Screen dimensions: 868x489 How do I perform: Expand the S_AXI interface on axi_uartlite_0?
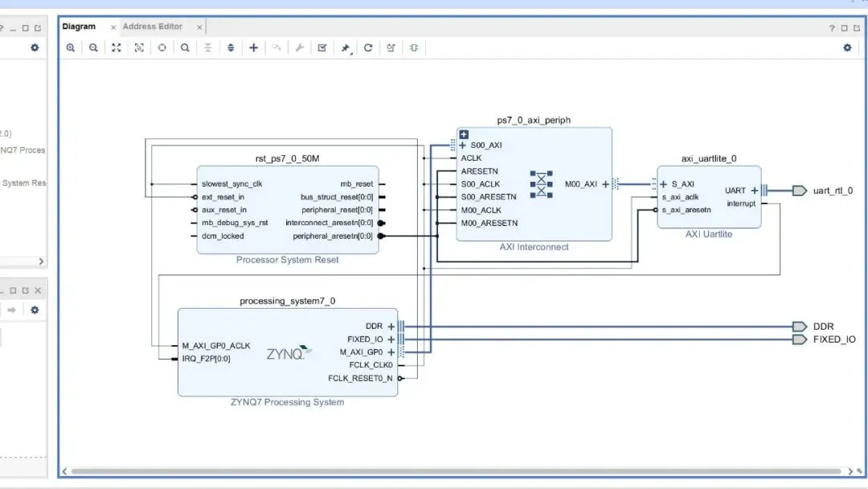point(664,184)
